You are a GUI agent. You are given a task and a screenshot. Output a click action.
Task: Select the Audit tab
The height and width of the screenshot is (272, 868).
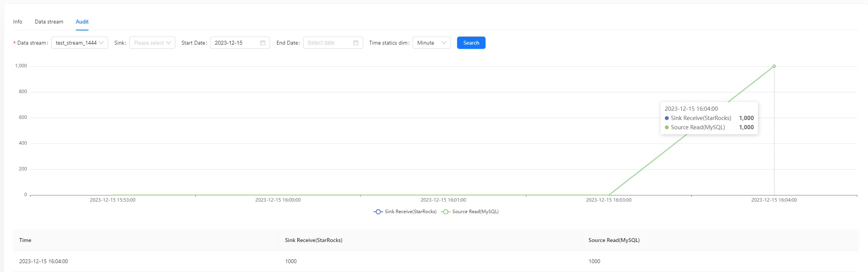click(x=82, y=22)
